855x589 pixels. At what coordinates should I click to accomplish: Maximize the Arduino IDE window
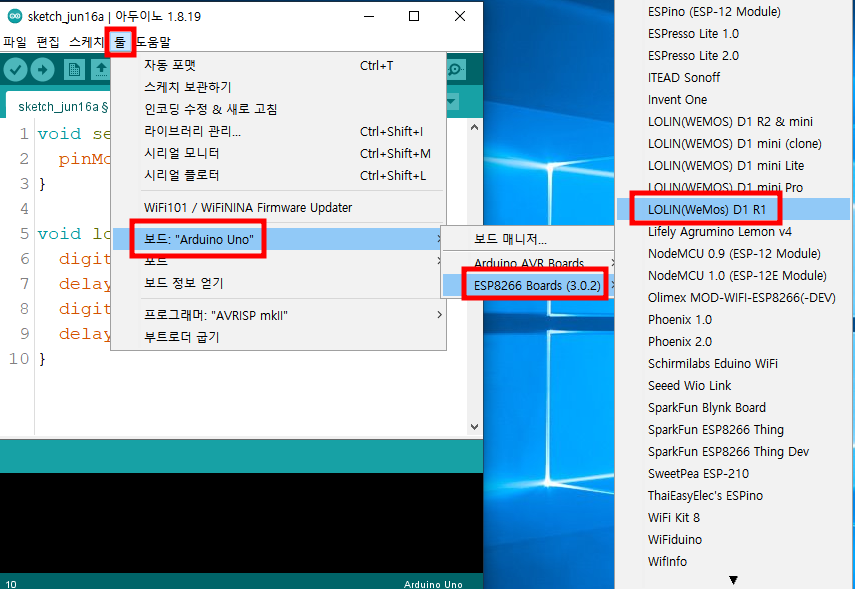point(414,16)
